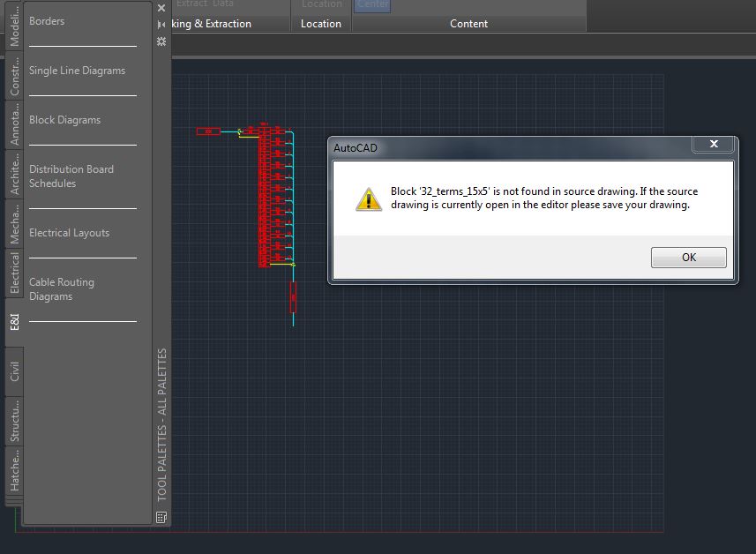Select the Borders tool from the palette
756x554 pixels.
click(x=46, y=21)
